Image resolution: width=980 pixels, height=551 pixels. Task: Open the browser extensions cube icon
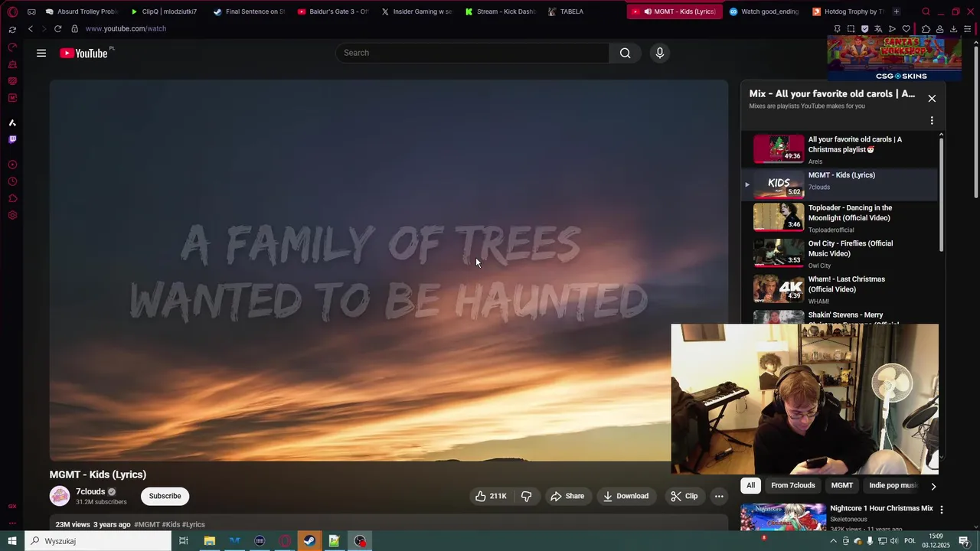pos(926,29)
